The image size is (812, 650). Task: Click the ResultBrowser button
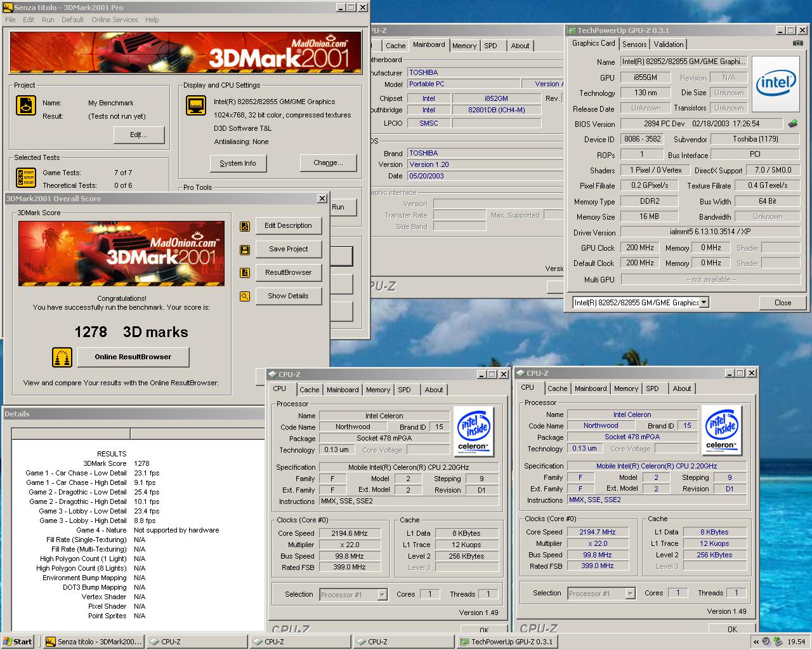click(288, 273)
